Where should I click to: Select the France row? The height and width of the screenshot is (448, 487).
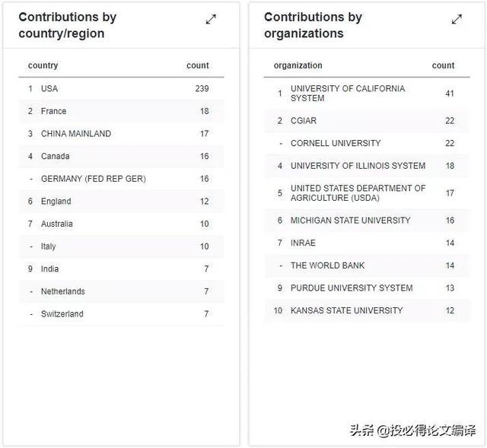pyautogui.click(x=121, y=111)
